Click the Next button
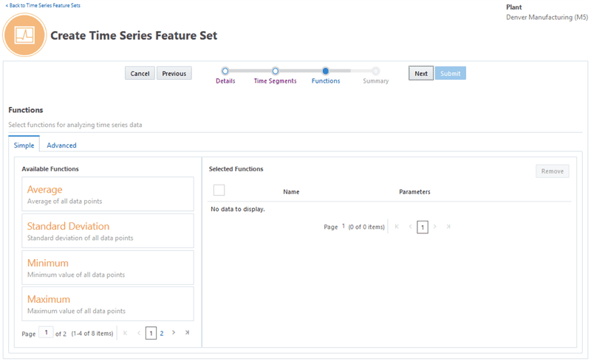The height and width of the screenshot is (364, 591). coord(421,73)
